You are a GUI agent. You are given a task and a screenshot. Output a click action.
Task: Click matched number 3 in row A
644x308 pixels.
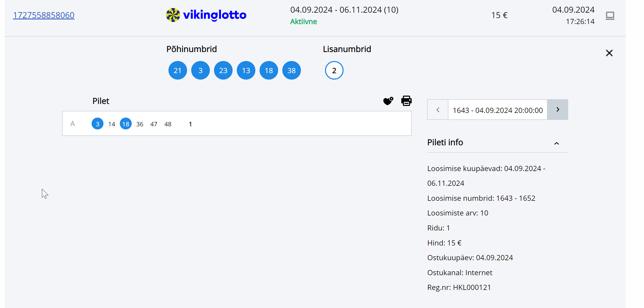click(98, 124)
